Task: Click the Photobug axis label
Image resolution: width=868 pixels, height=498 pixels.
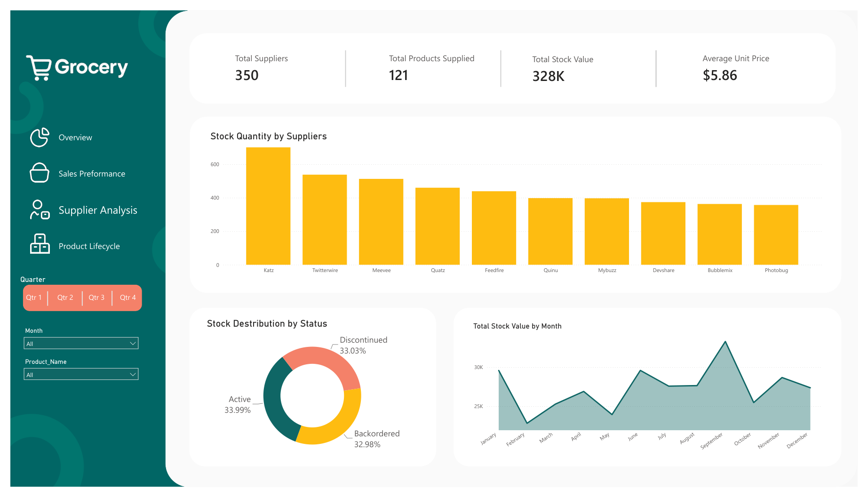Action: click(776, 270)
